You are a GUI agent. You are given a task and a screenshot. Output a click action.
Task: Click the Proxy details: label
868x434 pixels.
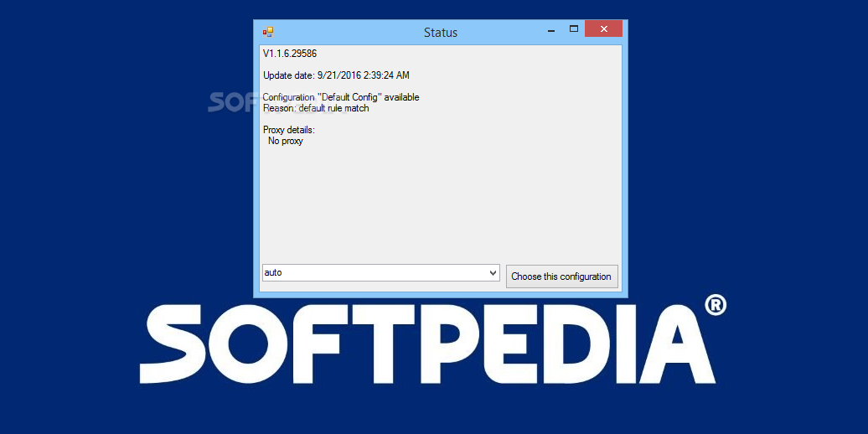(x=289, y=130)
